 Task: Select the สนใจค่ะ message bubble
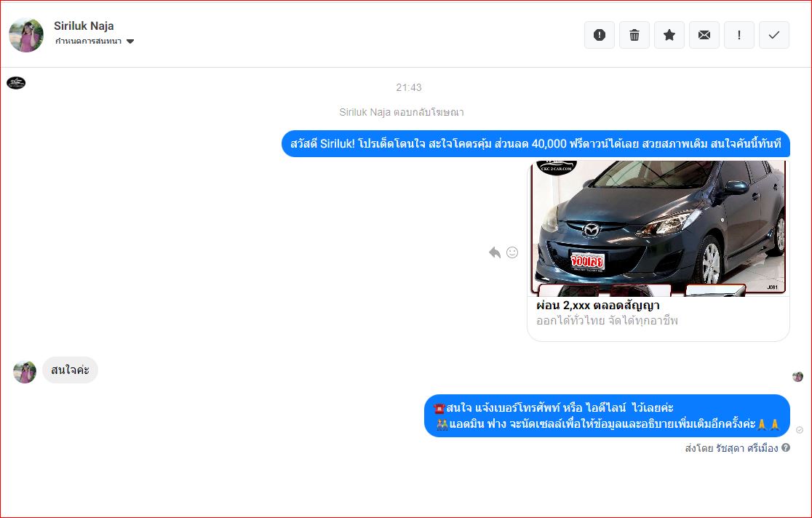[70, 370]
